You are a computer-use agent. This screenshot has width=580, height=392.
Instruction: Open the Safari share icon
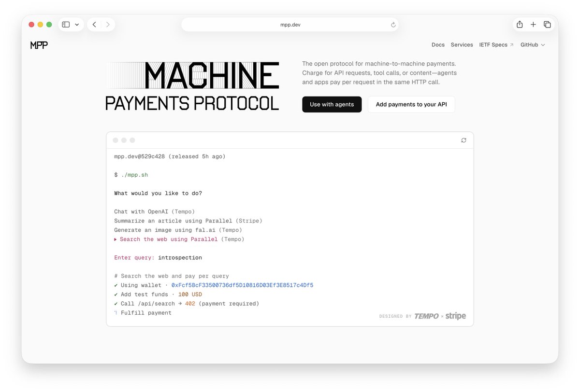[520, 24]
